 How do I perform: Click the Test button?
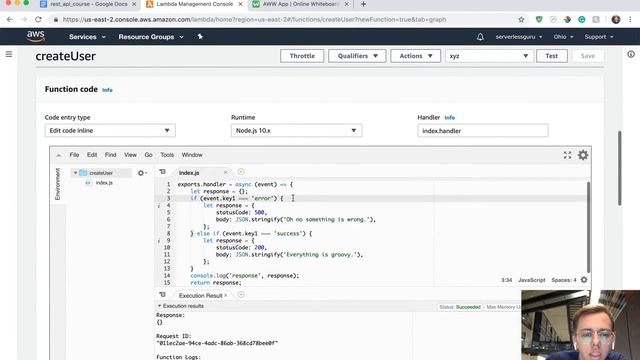tap(551, 56)
